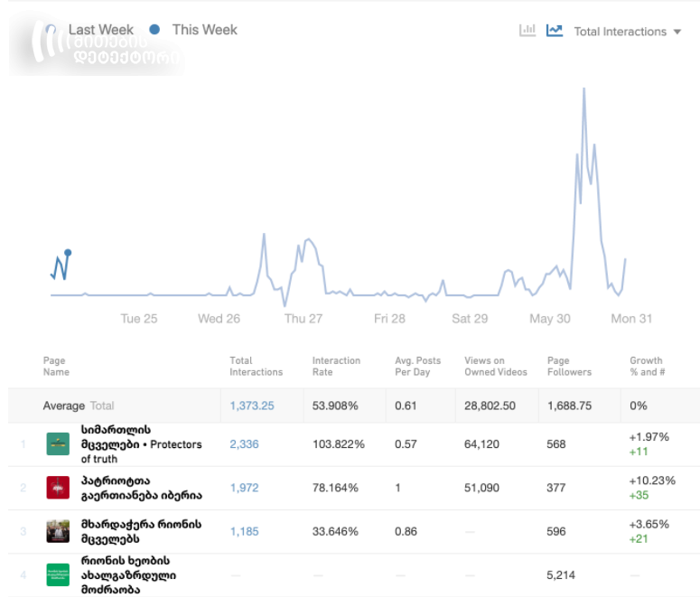Click the 1,185 interactions value link
The image size is (700, 597).
point(244,531)
